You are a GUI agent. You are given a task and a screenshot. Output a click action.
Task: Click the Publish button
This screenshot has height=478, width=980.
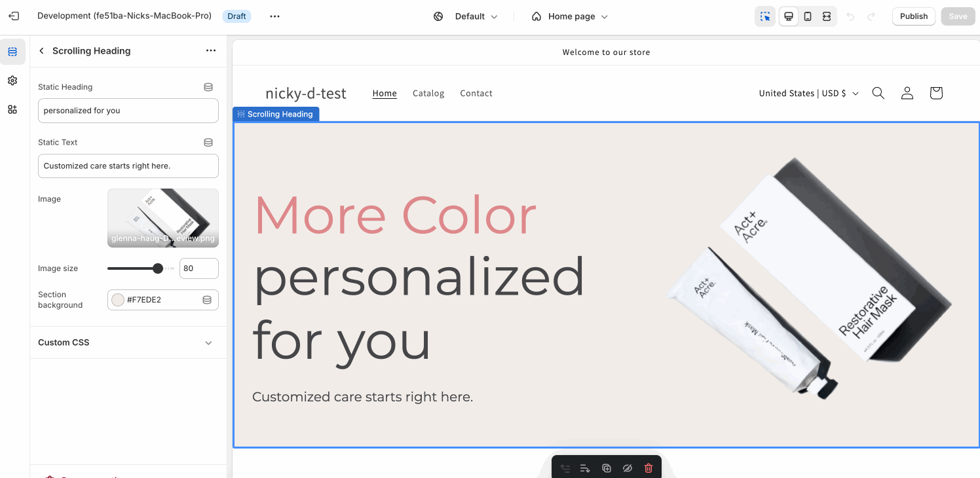913,16
